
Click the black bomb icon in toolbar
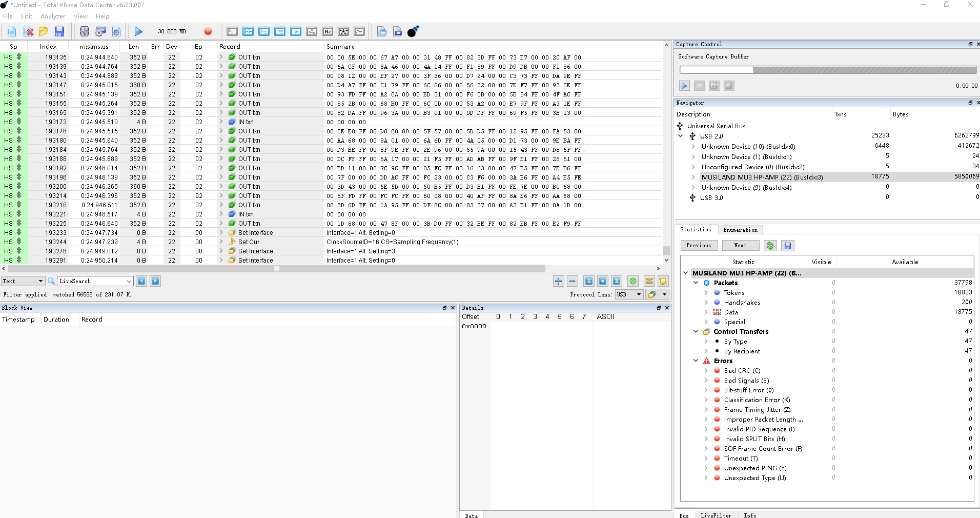(x=413, y=31)
